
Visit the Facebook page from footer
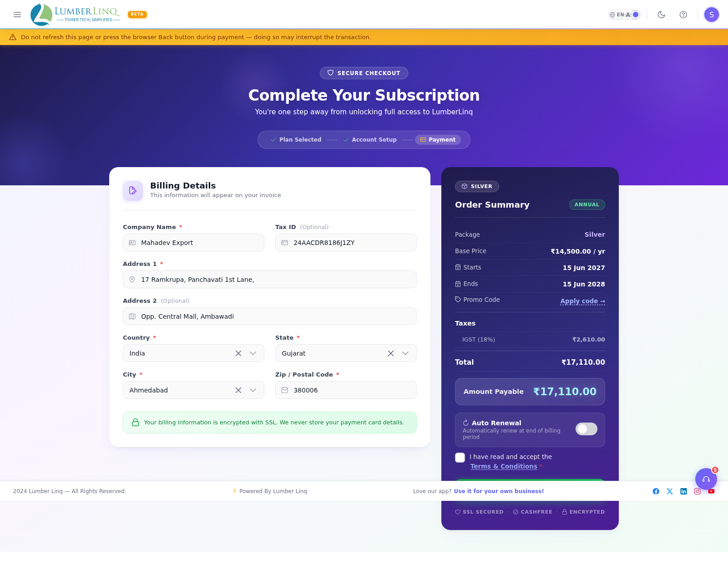pos(656,491)
